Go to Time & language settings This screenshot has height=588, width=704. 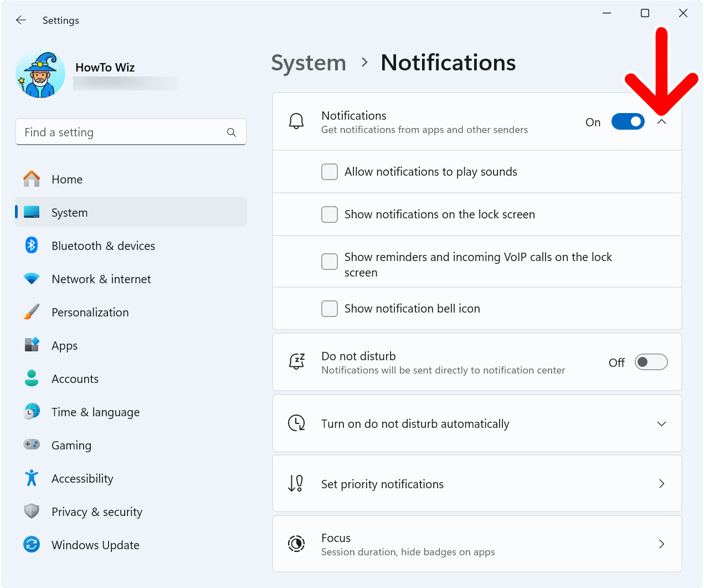pyautogui.click(x=95, y=412)
